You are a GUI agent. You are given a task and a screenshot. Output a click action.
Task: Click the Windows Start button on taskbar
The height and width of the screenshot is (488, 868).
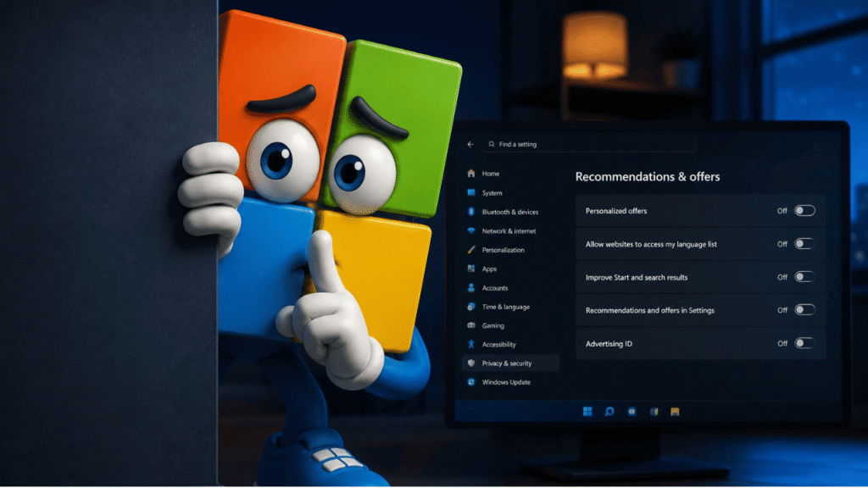coord(587,412)
